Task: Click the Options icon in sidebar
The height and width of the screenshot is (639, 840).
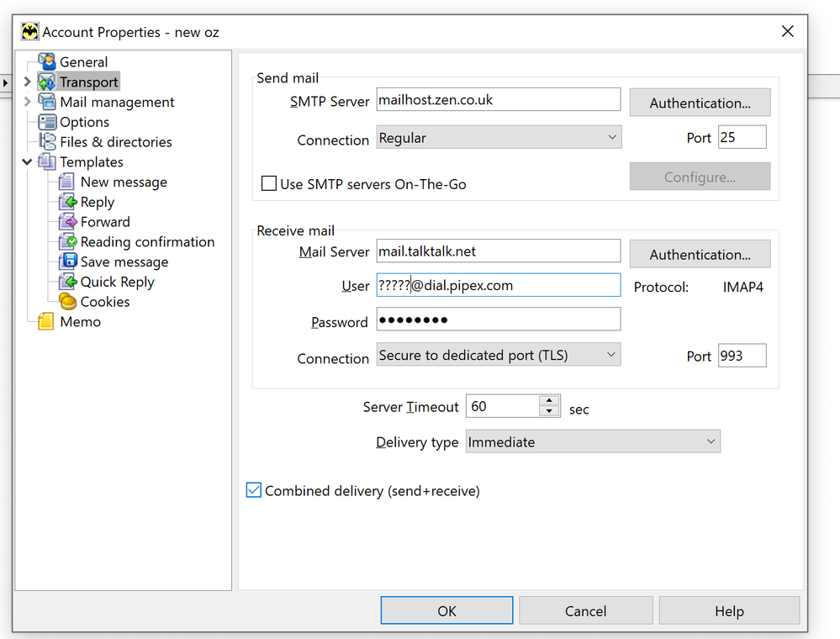Action: pyautogui.click(x=47, y=122)
